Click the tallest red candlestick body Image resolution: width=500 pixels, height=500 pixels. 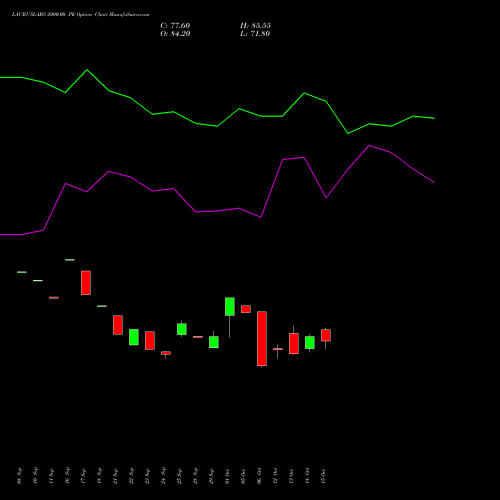pos(262,339)
